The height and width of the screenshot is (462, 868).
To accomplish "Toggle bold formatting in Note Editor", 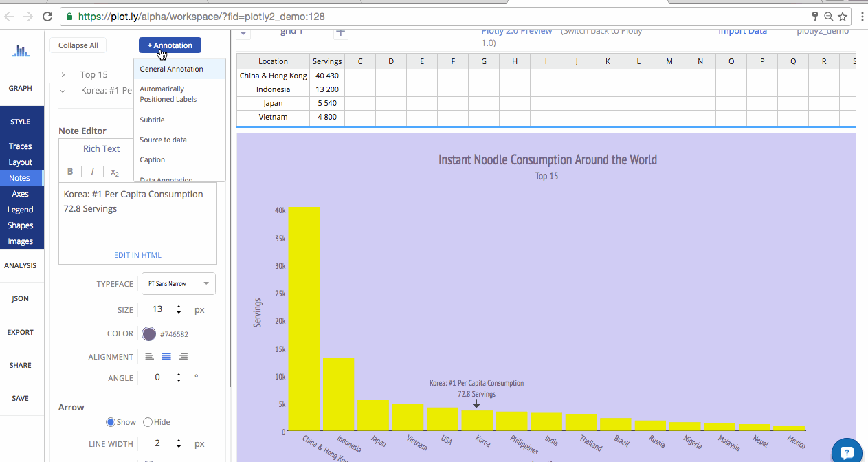I will click(70, 172).
